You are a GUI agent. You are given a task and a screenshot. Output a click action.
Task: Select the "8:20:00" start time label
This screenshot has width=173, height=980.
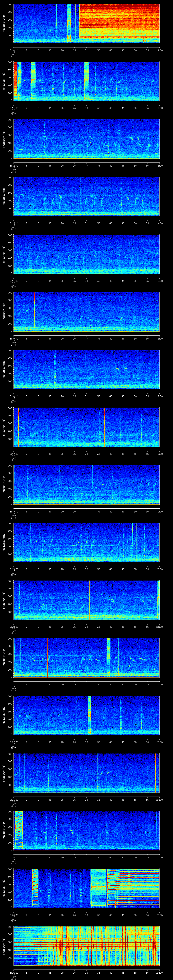click(14, 627)
